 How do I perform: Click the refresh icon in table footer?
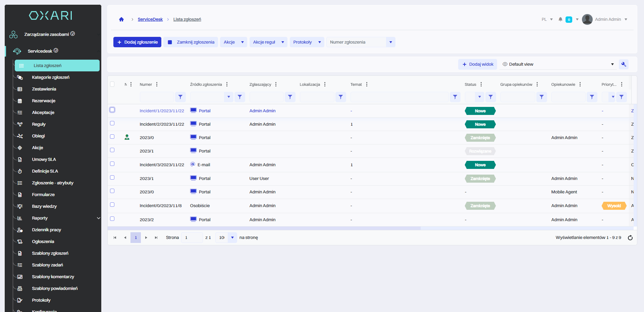coord(630,238)
